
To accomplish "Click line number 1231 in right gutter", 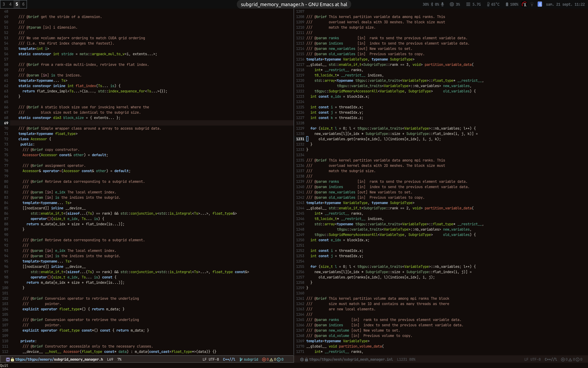I will [300, 139].
